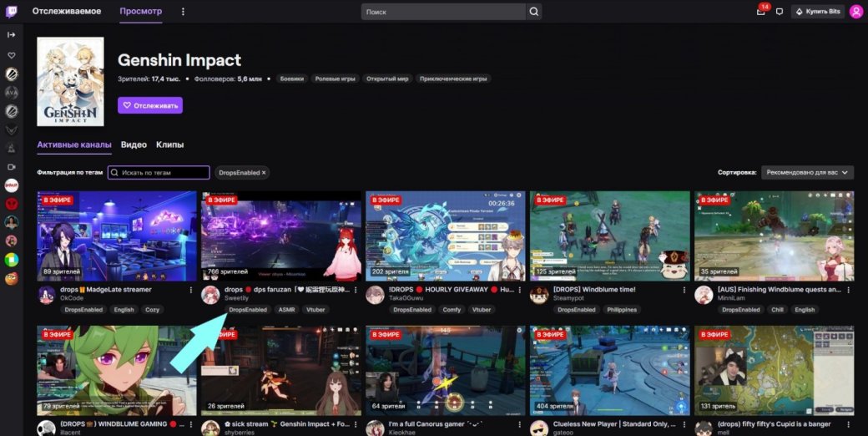Select the Приключенческие игры category tag
This screenshot has width=868, height=436.
click(453, 79)
